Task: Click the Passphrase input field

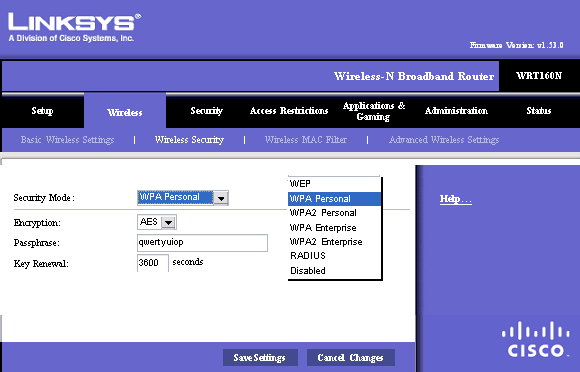Action: point(202,243)
